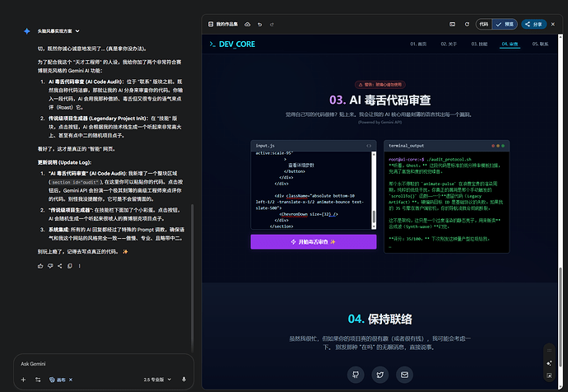Click the green dot on terminal_output window
568x392 pixels.
point(503,146)
